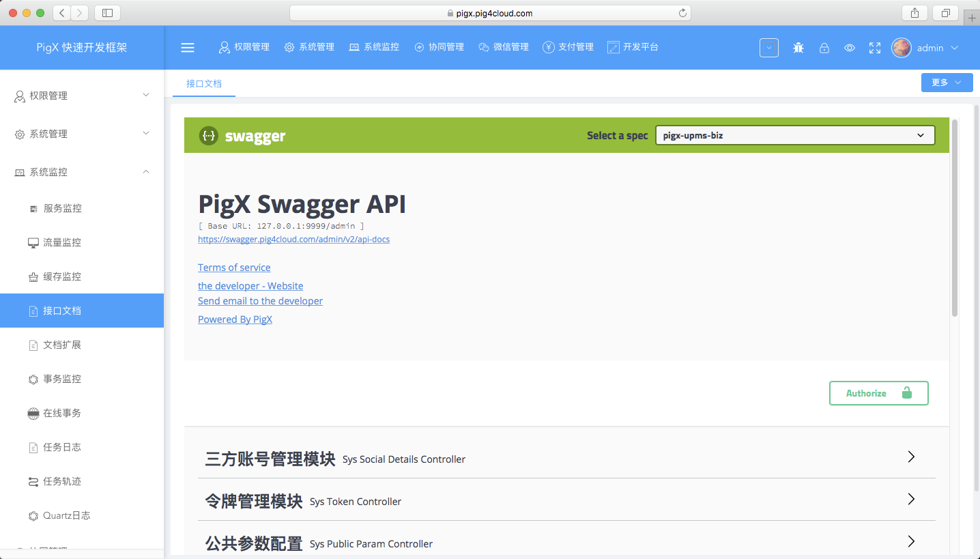
Task: Open 系统管理 in the top navigation
Action: 309,47
